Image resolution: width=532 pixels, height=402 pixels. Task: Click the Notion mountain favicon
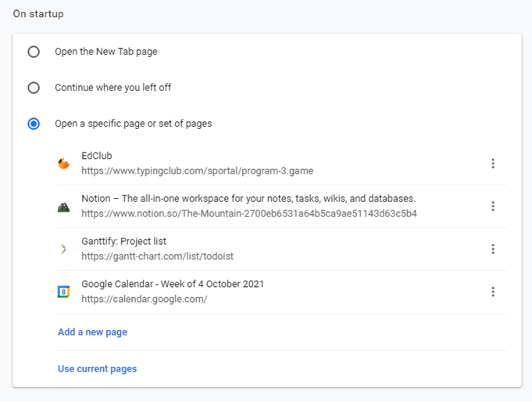point(64,206)
